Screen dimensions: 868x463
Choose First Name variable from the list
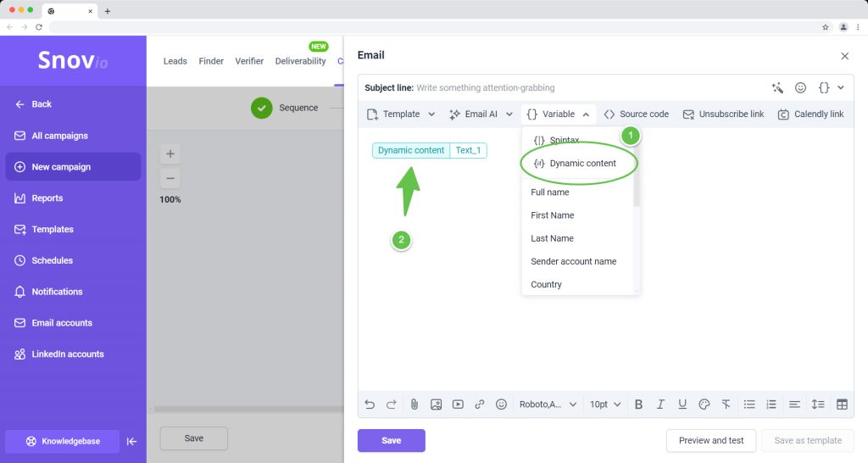[x=553, y=215]
